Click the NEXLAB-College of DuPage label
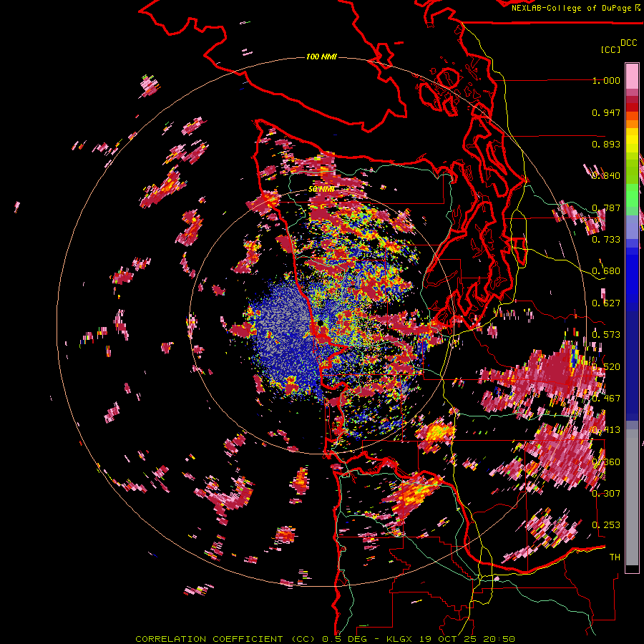 click(575, 8)
